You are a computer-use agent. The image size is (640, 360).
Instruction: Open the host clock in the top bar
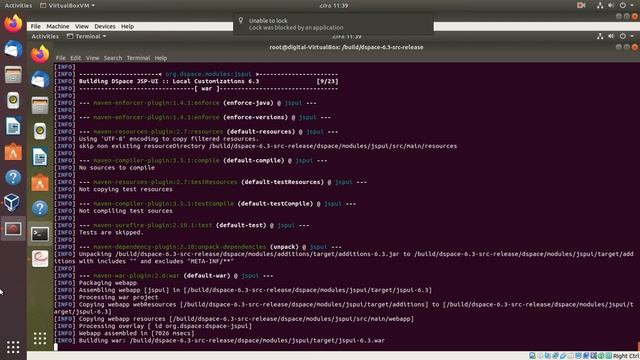pos(333,5)
